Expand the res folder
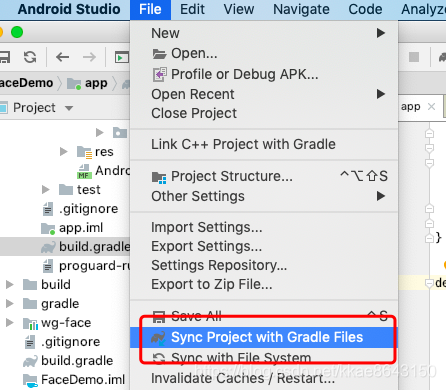Image resolution: width=446 pixels, height=390 pixels. (x=63, y=152)
